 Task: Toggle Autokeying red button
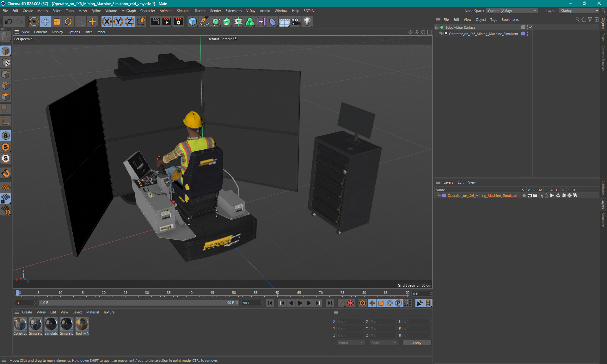(351, 303)
